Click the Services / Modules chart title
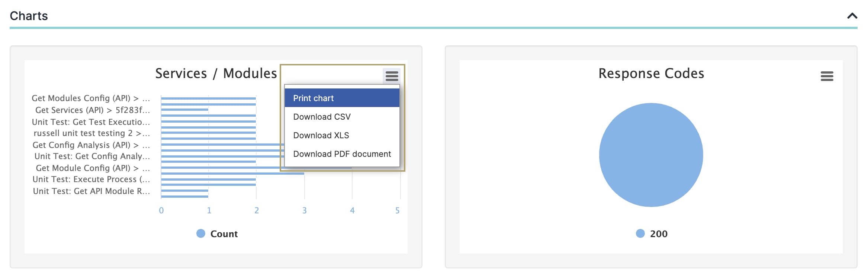This screenshot has width=868, height=278. [216, 74]
